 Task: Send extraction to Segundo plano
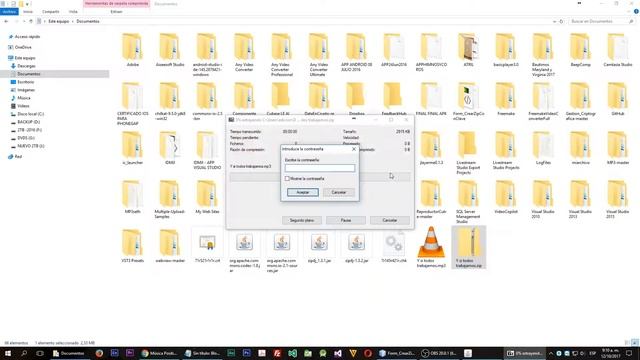point(302,220)
